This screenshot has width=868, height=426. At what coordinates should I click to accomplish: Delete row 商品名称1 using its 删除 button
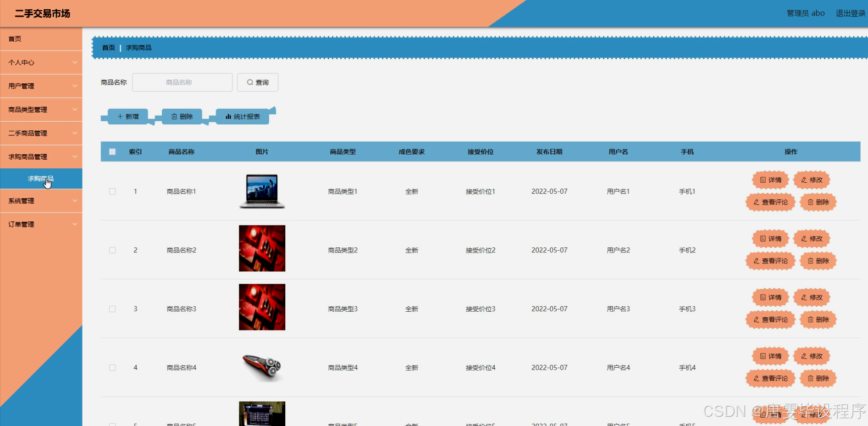point(818,202)
